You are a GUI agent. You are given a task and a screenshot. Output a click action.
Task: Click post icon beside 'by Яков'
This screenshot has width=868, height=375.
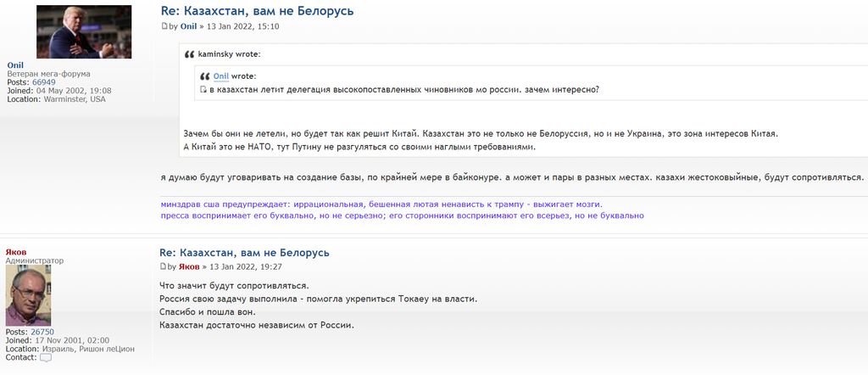[x=163, y=267]
